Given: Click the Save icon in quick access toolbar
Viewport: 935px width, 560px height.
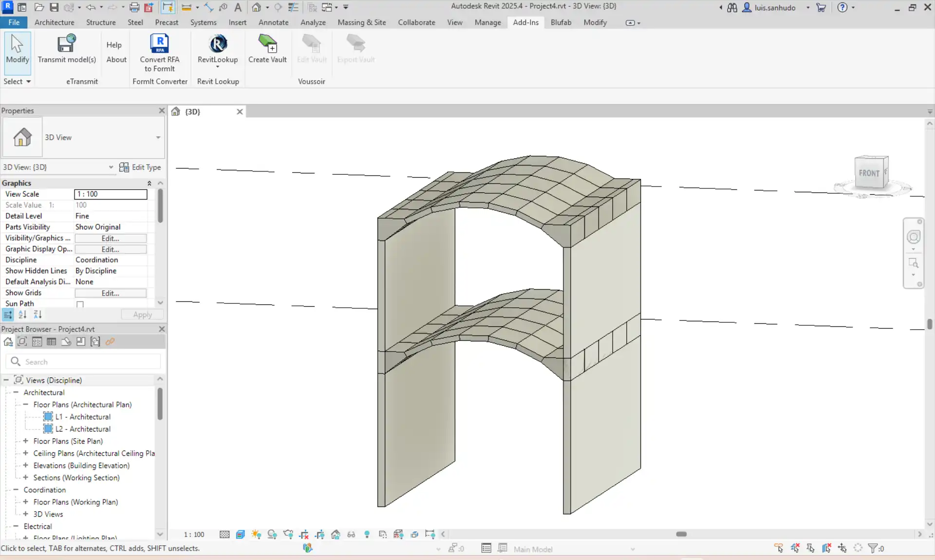Looking at the screenshot, I should (x=54, y=7).
